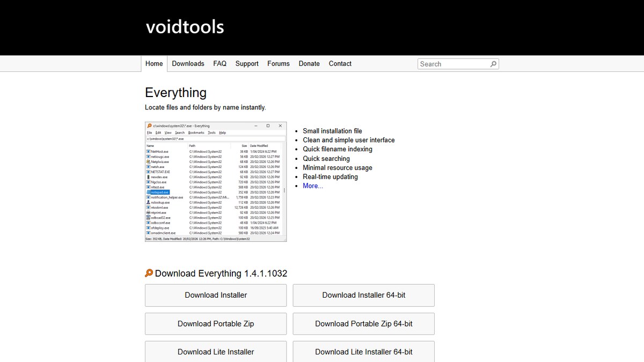644x362 pixels.
Task: Open the Home tab
Action: coord(154,63)
